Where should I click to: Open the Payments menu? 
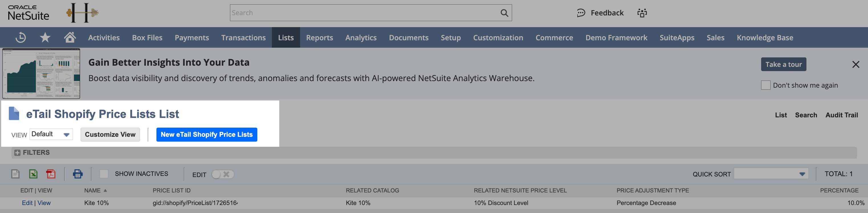coord(192,37)
